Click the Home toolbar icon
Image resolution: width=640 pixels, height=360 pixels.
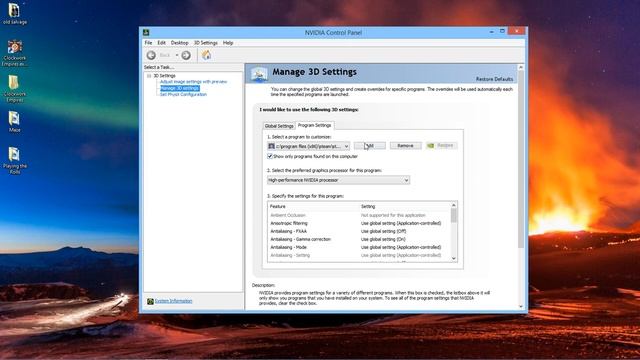click(x=207, y=55)
